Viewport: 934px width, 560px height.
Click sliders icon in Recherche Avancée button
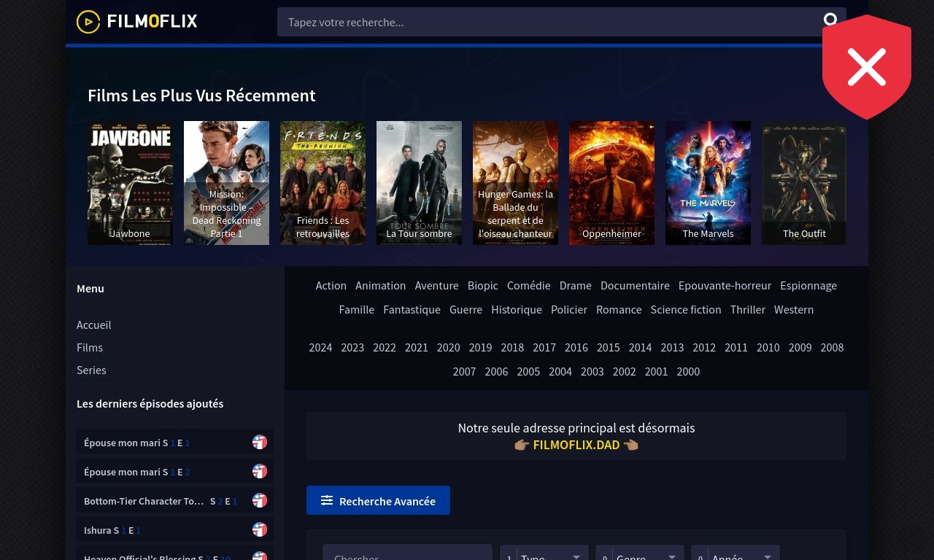327,500
